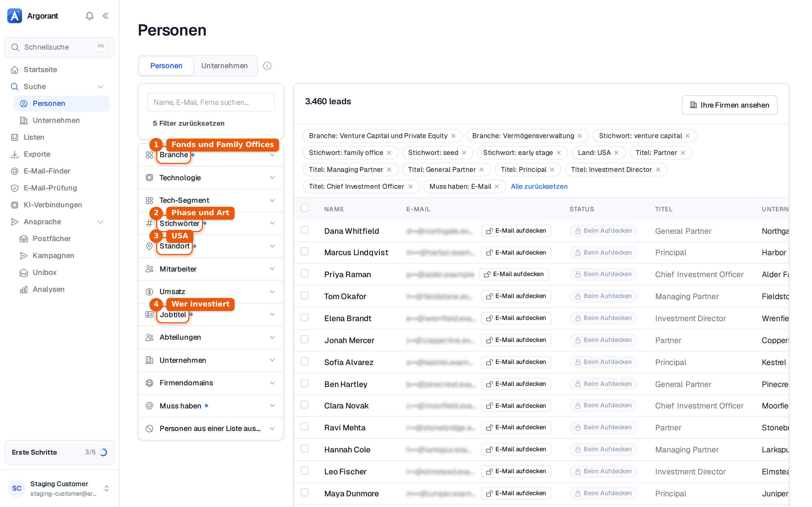Open the notifications bell icon
This screenshot has height=507, width=812.
(x=89, y=16)
